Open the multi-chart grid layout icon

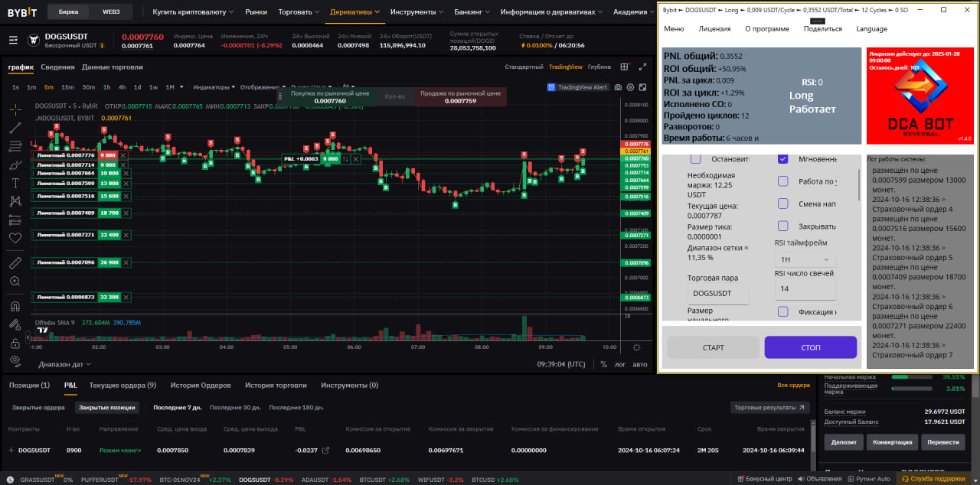pyautogui.click(x=625, y=67)
